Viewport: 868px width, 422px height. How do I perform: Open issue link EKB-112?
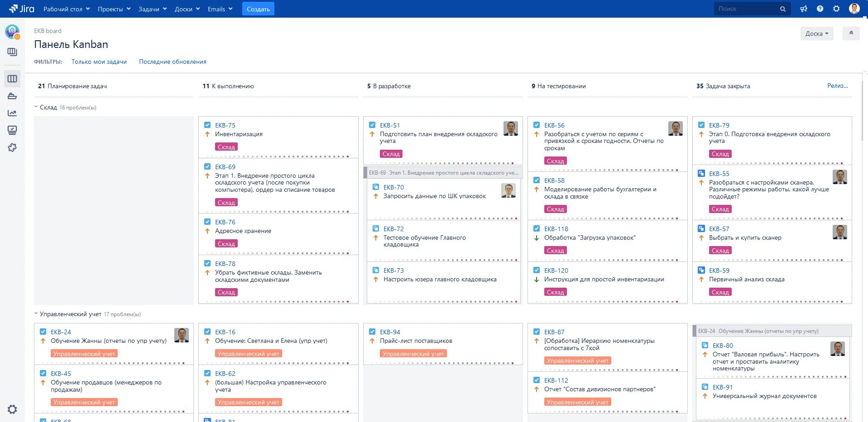(x=556, y=380)
